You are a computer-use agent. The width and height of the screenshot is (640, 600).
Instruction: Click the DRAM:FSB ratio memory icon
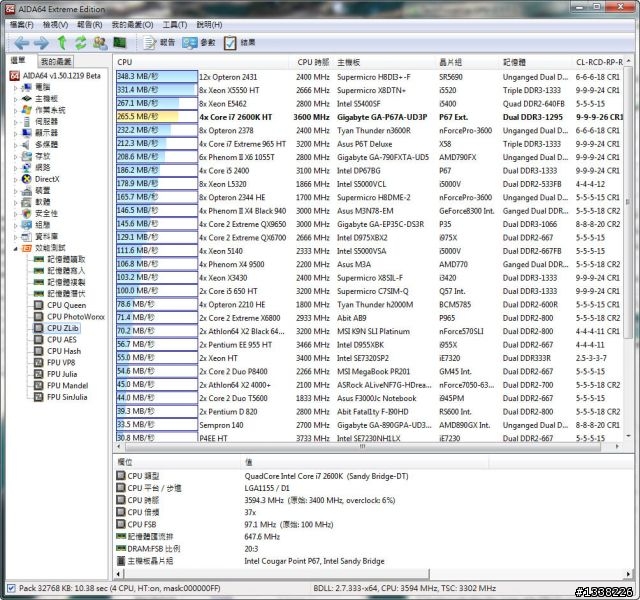[x=121, y=548]
